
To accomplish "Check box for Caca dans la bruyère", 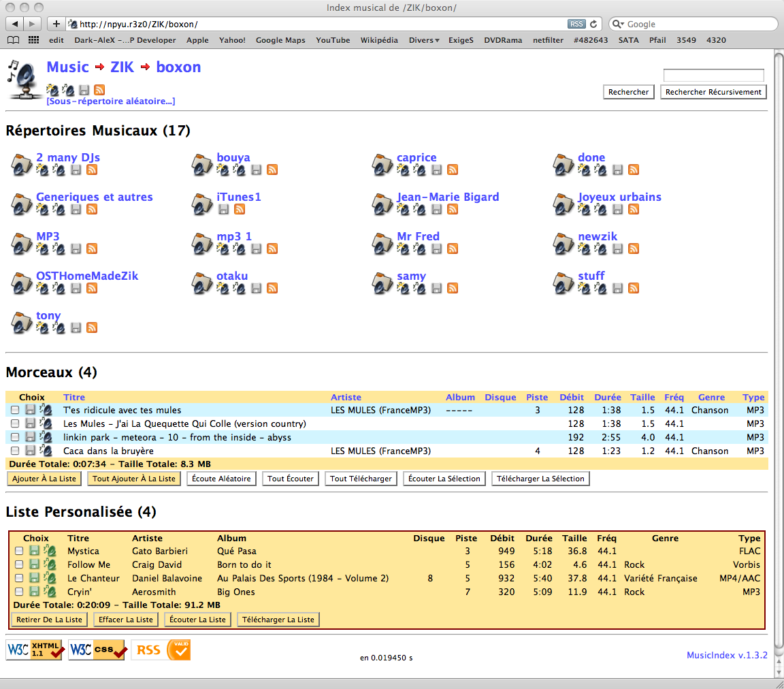I will (15, 450).
